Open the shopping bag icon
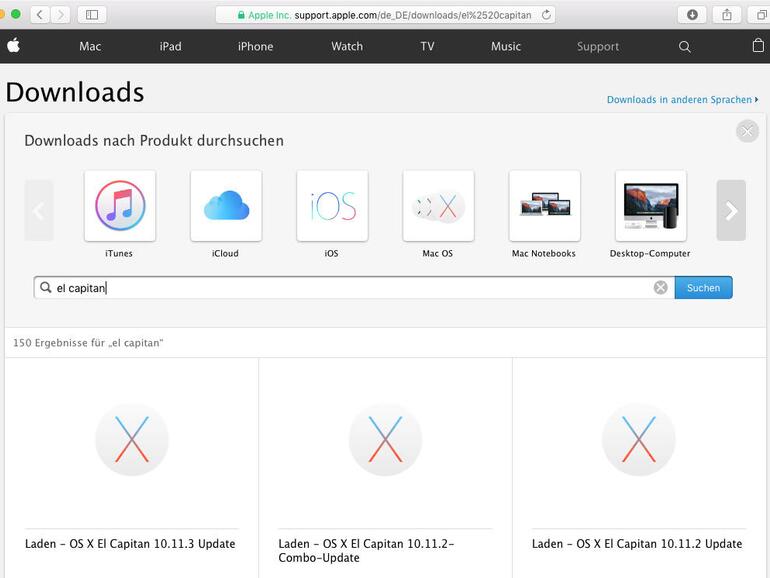 (758, 46)
